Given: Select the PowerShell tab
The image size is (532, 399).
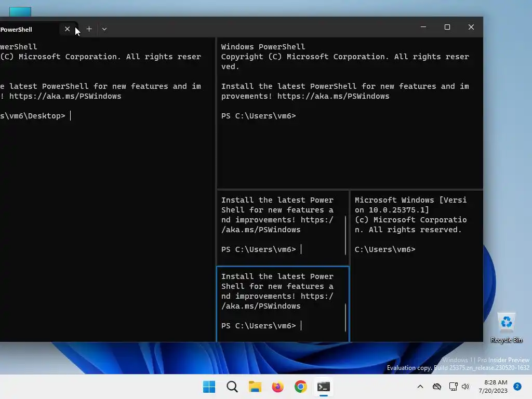Looking at the screenshot, I should (29, 30).
